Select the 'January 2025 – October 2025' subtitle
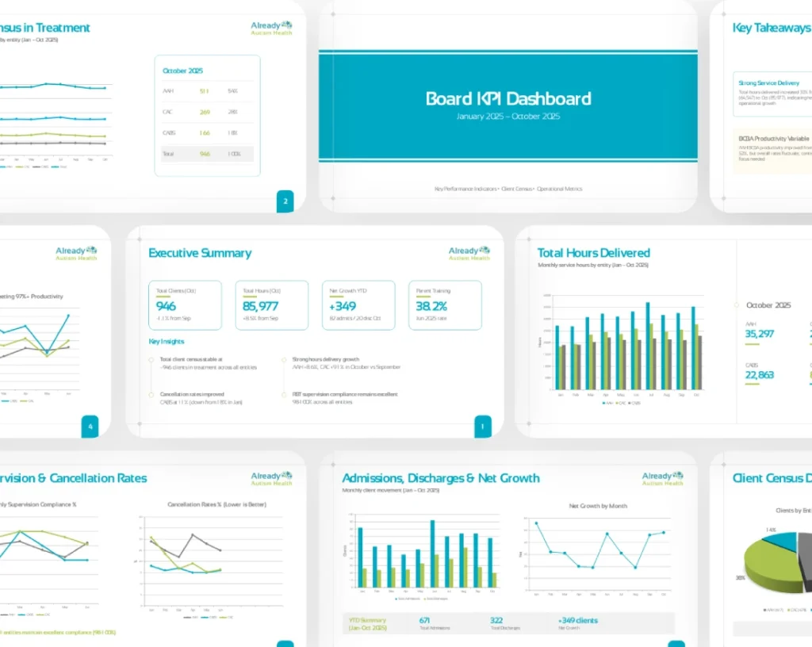Image resolution: width=812 pixels, height=647 pixels. coord(508,117)
